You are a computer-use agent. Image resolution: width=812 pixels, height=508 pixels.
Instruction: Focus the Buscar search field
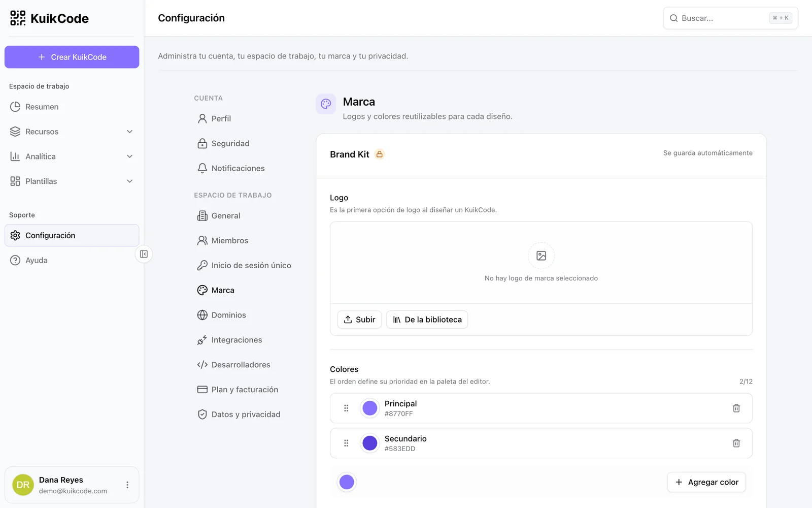(x=731, y=18)
